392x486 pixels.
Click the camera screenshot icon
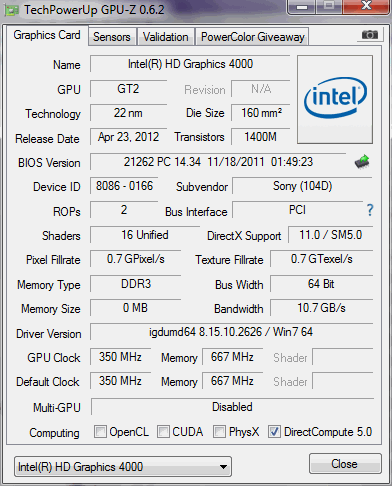[369, 35]
